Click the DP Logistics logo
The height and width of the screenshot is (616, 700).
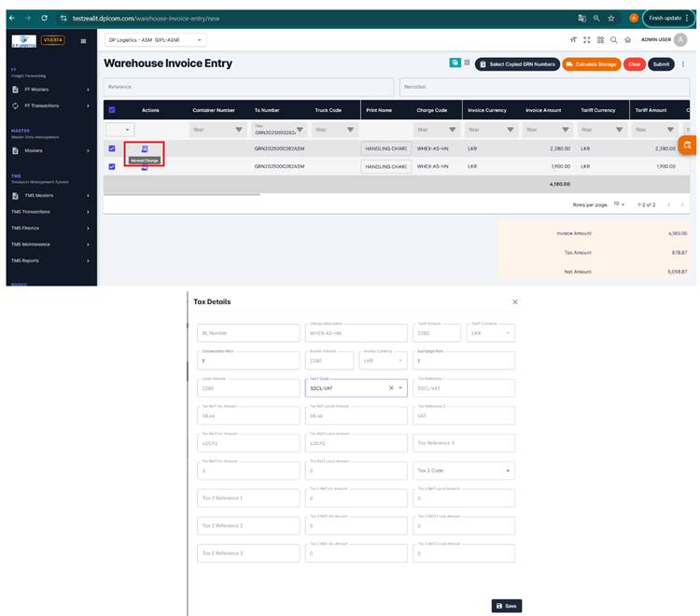click(23, 41)
